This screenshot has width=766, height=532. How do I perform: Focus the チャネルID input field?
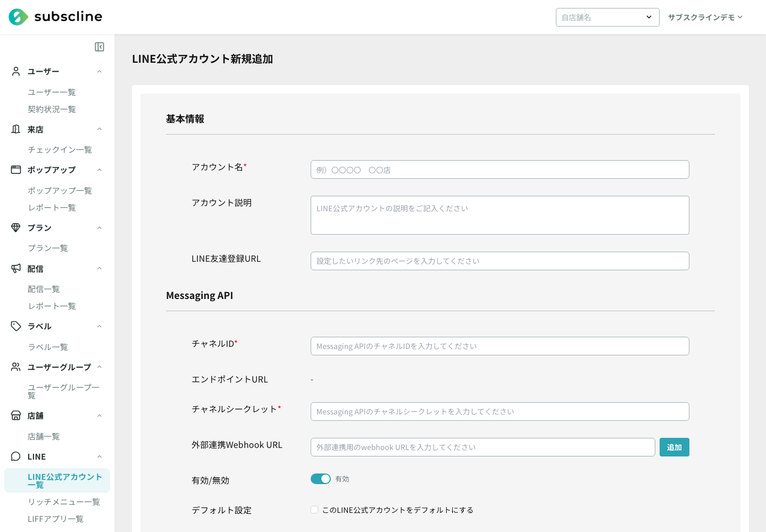click(x=500, y=346)
